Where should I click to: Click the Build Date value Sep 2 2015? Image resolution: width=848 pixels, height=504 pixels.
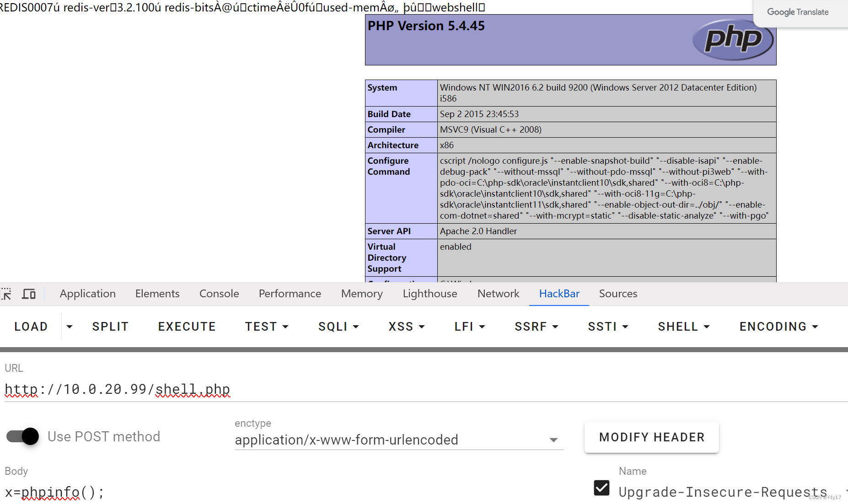pos(479,114)
